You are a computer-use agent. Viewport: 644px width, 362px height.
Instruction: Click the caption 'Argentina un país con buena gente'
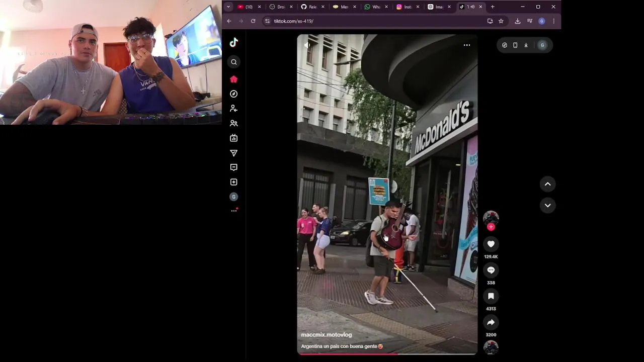pyautogui.click(x=342, y=346)
